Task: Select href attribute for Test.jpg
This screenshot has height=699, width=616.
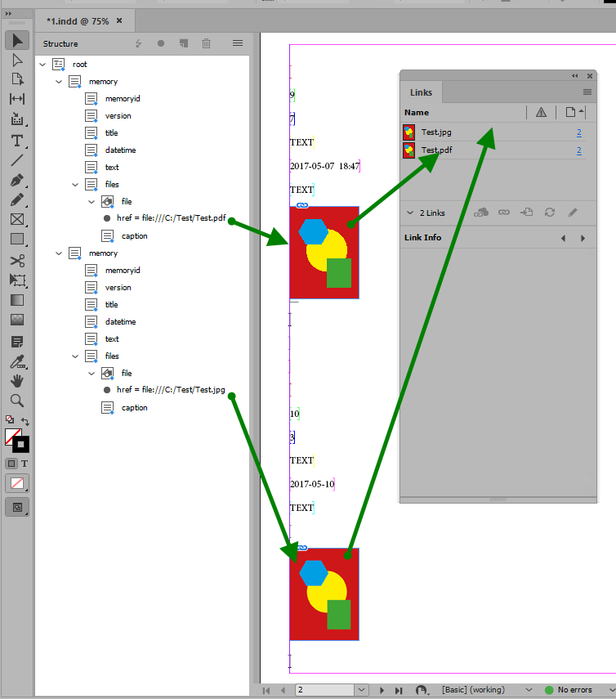Action: click(171, 390)
